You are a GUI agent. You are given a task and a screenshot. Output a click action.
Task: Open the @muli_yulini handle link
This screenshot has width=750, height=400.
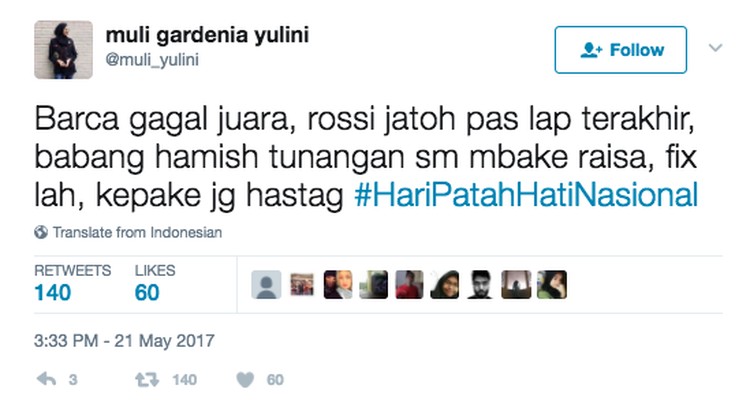click(x=152, y=60)
